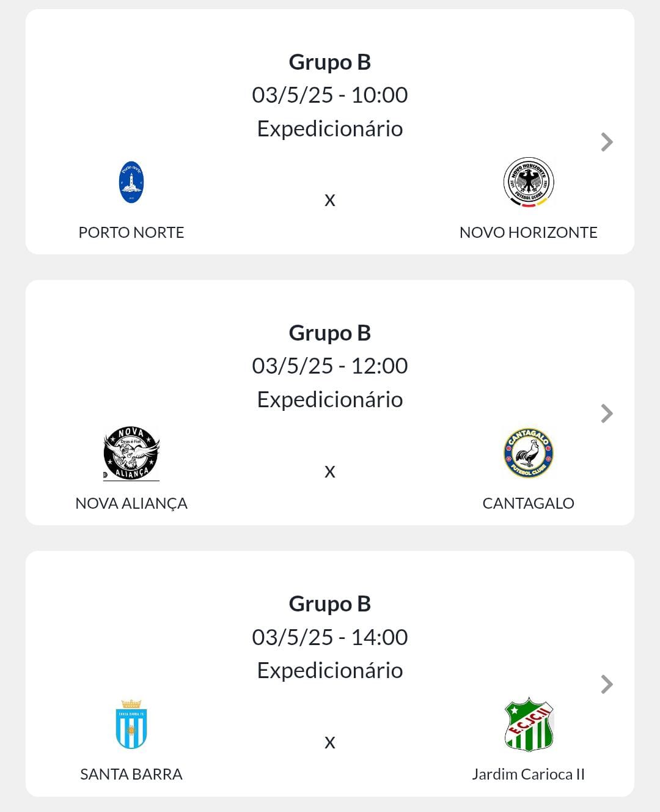Tap the NOVA ALIANÇA team name
Screen dimensions: 660x812
pyautogui.click(x=131, y=503)
